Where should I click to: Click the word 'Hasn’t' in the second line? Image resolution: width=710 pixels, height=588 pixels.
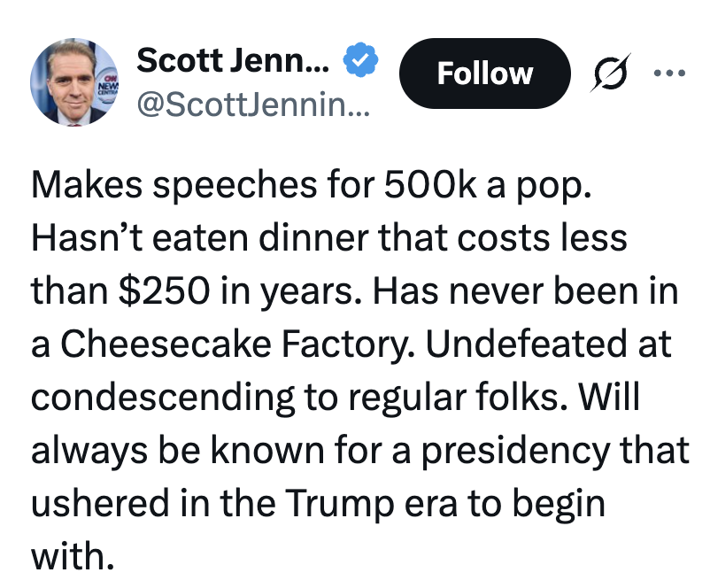[87, 237]
